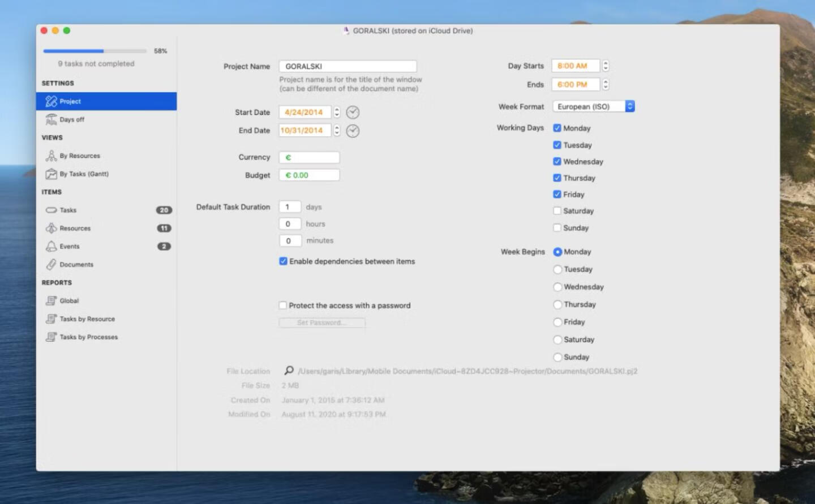Click the clock icon beside End Date

[353, 131]
